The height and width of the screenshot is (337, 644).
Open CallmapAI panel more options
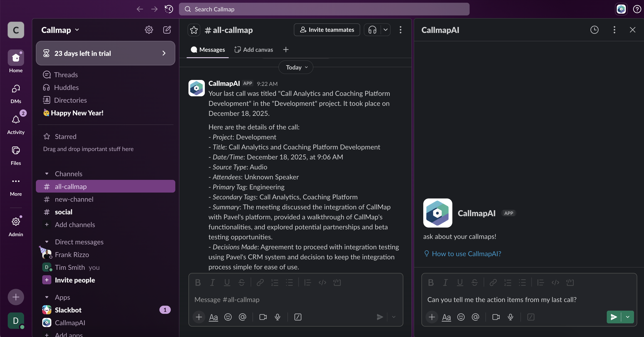click(614, 30)
